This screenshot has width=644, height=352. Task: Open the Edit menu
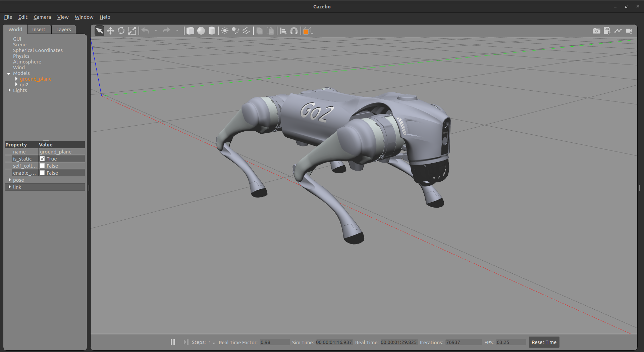23,17
